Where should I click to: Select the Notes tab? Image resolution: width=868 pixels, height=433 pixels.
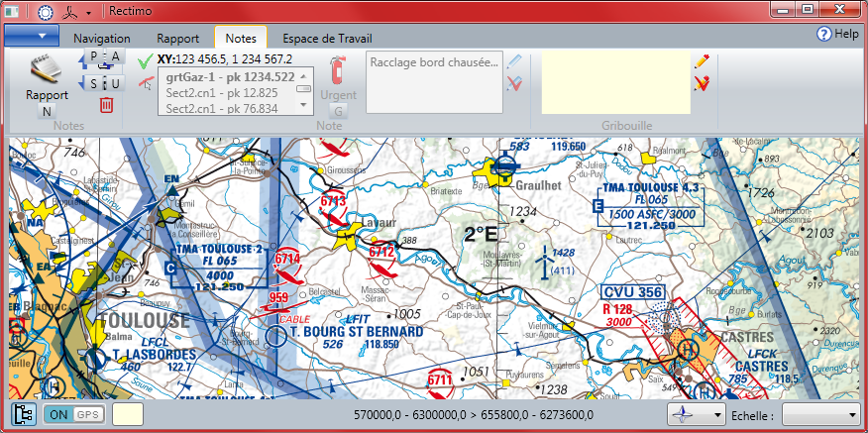[x=241, y=39]
